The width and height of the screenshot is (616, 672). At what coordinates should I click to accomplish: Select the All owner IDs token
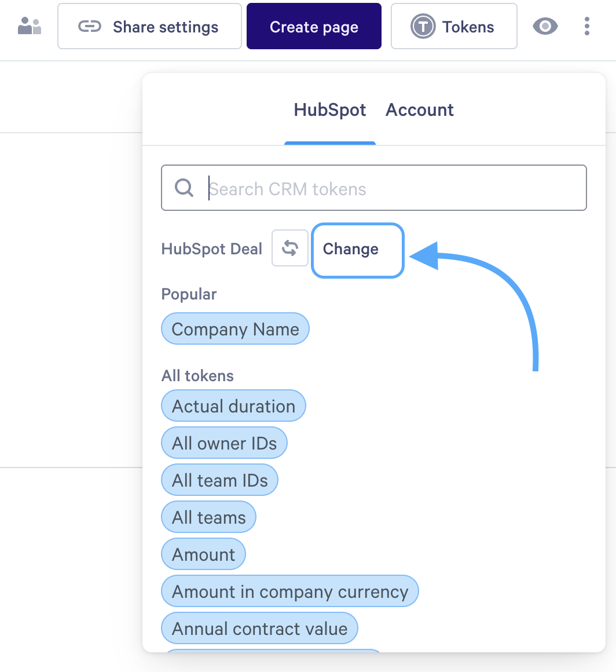[x=224, y=443]
